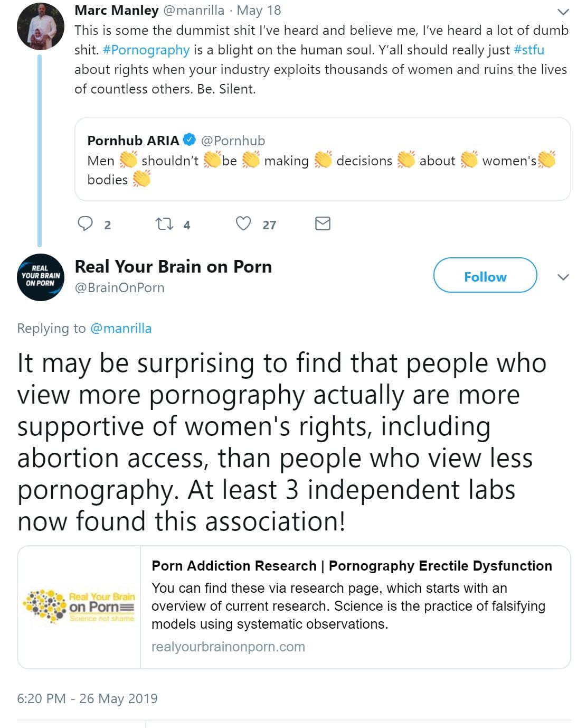The height and width of the screenshot is (728, 577).
Task: Open @manrilla in the Replying to line
Action: [121, 329]
